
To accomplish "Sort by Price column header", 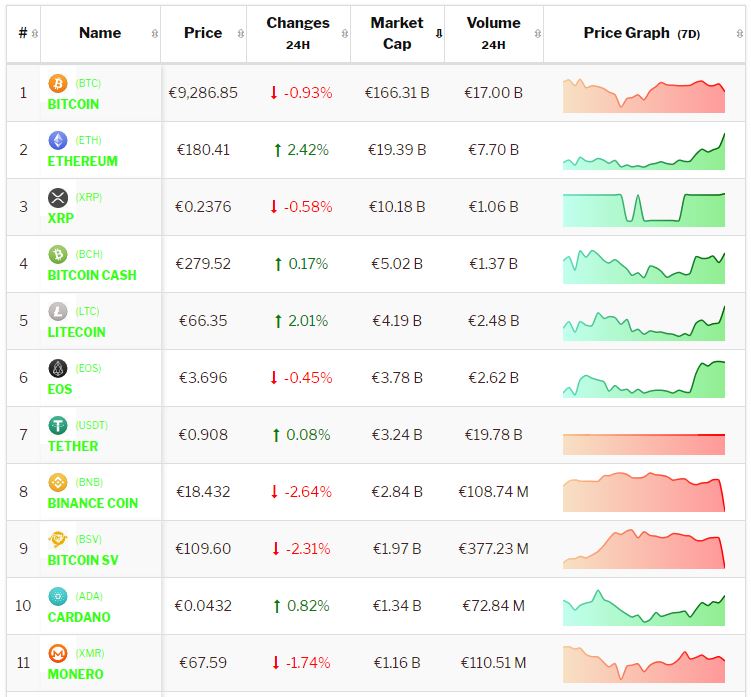I will pos(203,33).
